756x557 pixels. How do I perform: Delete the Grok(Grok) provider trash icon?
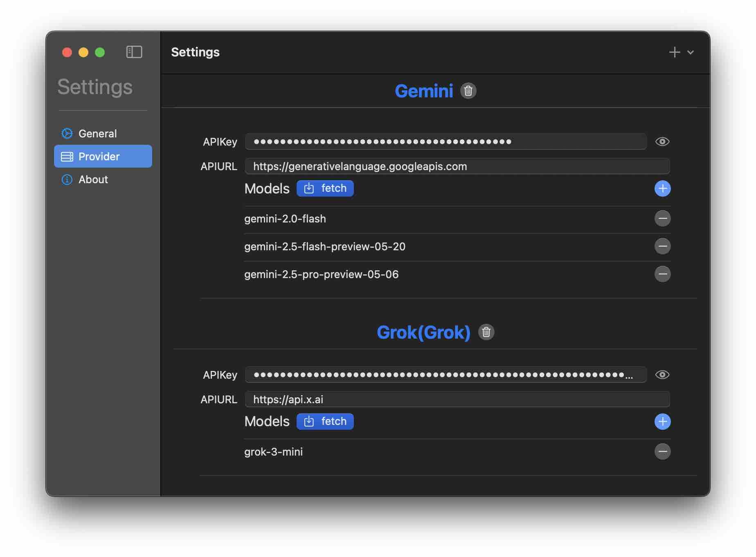(486, 332)
